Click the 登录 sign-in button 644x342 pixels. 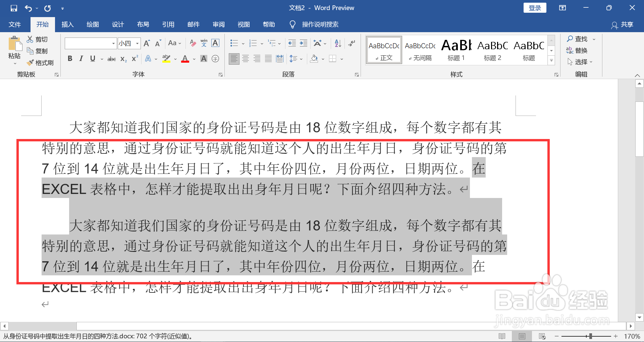pos(535,8)
